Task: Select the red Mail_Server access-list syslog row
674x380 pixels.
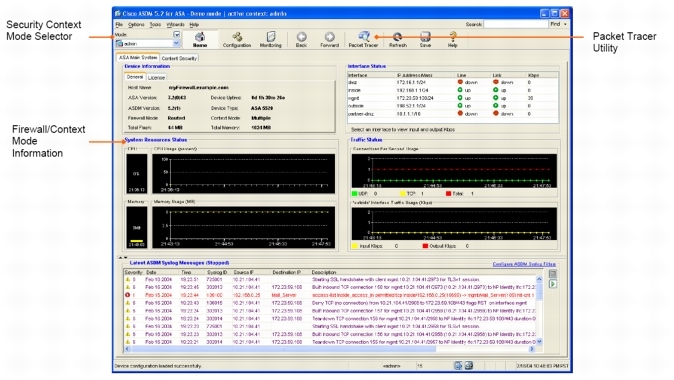Action: coord(330,295)
